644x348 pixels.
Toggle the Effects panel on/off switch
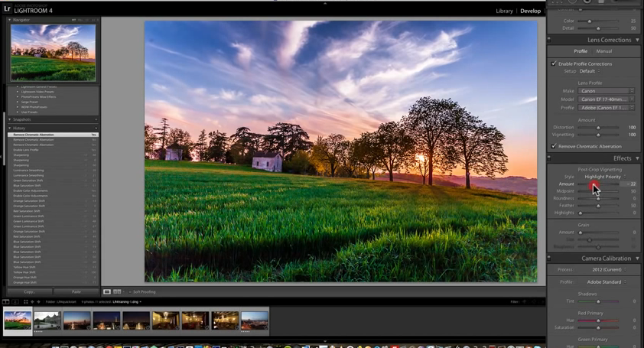pyautogui.click(x=549, y=158)
